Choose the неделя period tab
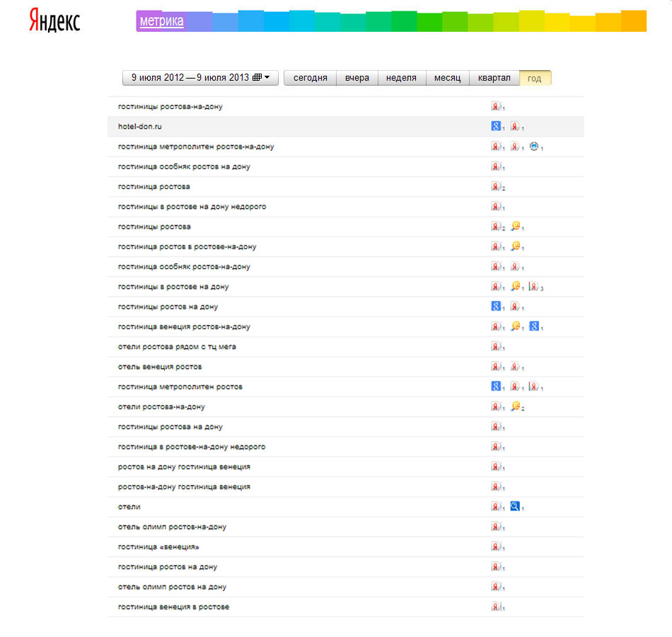 pyautogui.click(x=401, y=78)
